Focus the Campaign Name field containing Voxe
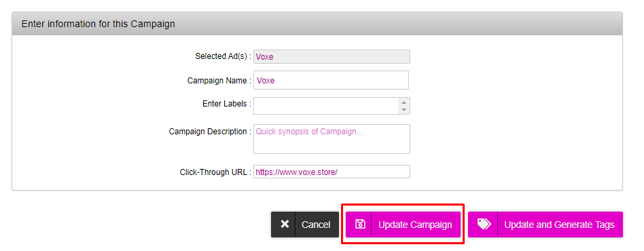 point(331,80)
